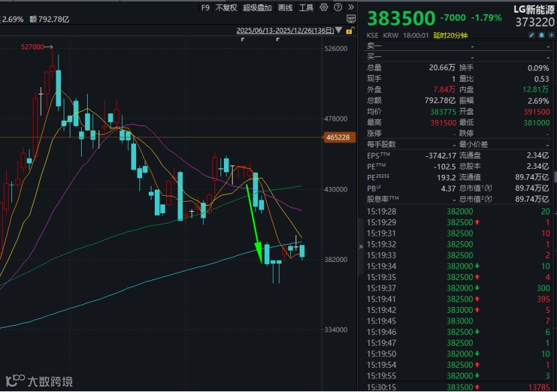
Task: Click the 卖一 ask row
Action: [458, 46]
